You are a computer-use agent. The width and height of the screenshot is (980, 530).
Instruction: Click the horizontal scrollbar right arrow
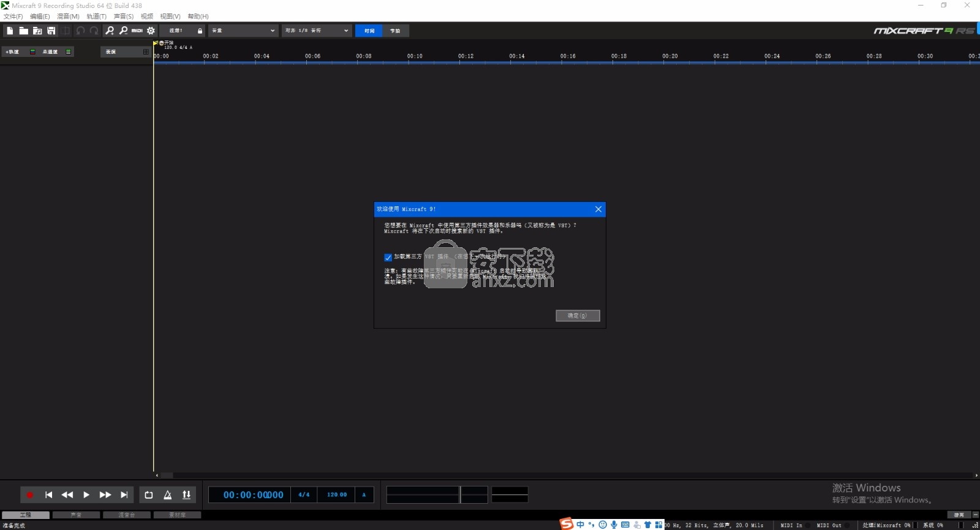click(976, 476)
